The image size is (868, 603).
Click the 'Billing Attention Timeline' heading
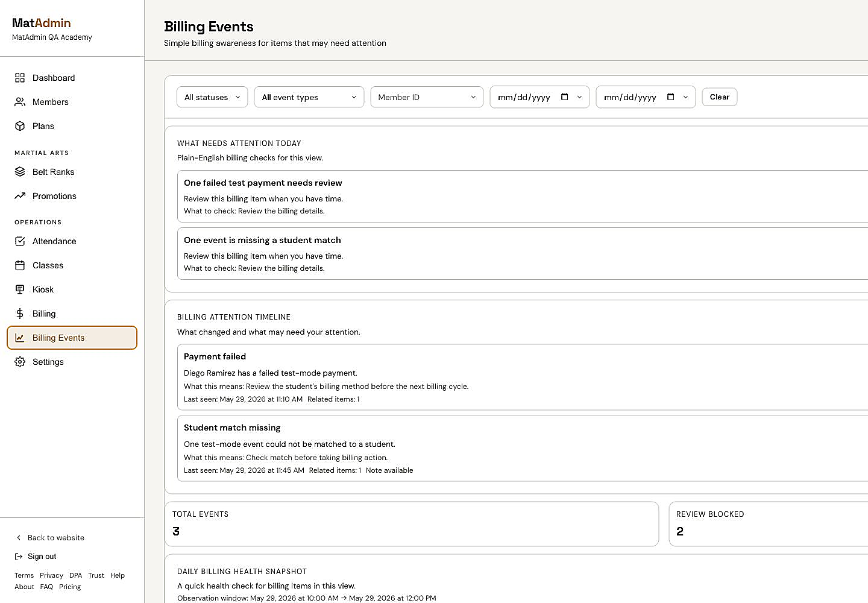pos(234,317)
